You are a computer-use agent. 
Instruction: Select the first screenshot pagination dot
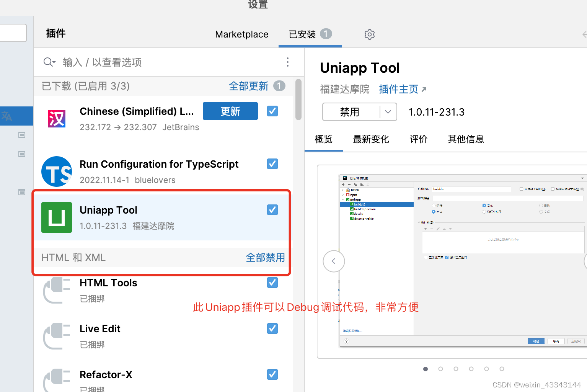tap(426, 369)
